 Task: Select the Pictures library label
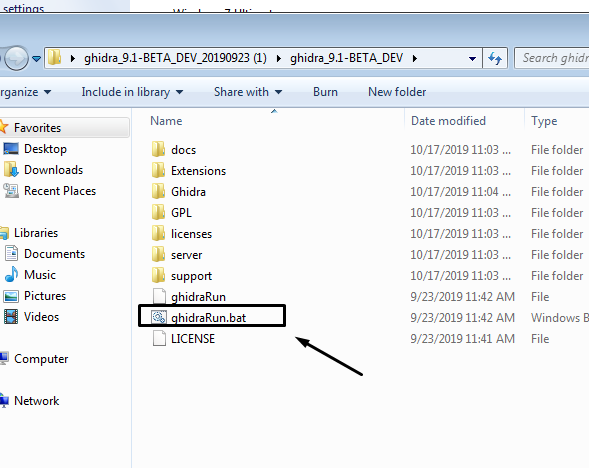tap(45, 296)
